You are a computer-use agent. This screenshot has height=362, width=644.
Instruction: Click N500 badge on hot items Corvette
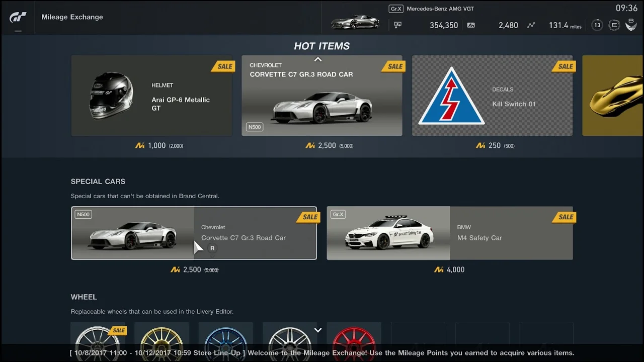pyautogui.click(x=255, y=127)
